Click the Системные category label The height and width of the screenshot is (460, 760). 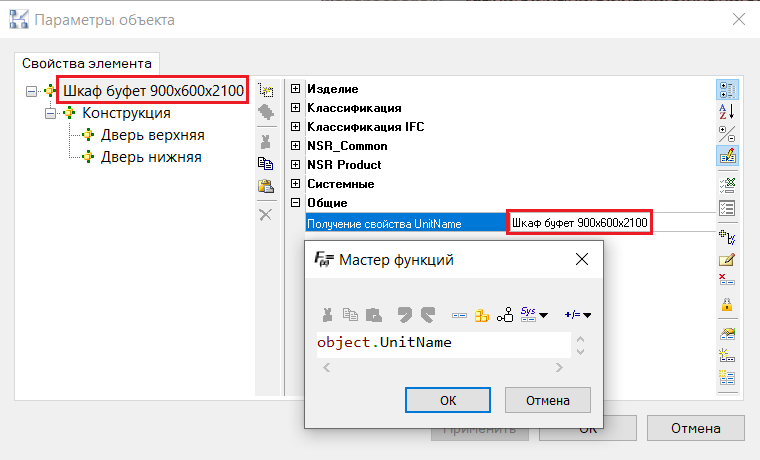[x=341, y=184]
